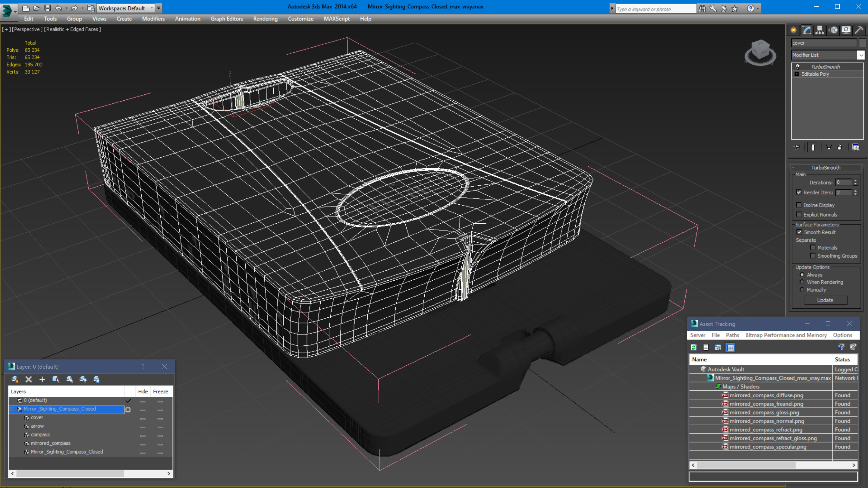
Task: Open the Create command panel tab
Action: pyautogui.click(x=794, y=30)
